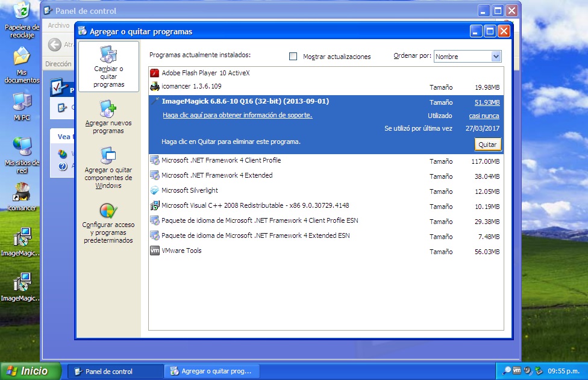Select the ImageMagick 6.8.6-10 Q16 entry title
The image size is (588, 380).
245,101
